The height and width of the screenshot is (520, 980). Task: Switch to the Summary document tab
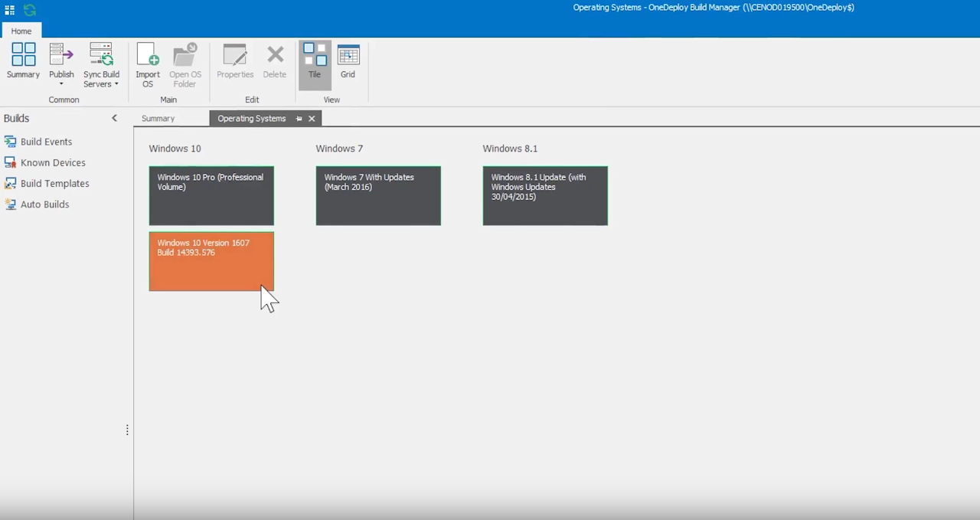point(158,119)
